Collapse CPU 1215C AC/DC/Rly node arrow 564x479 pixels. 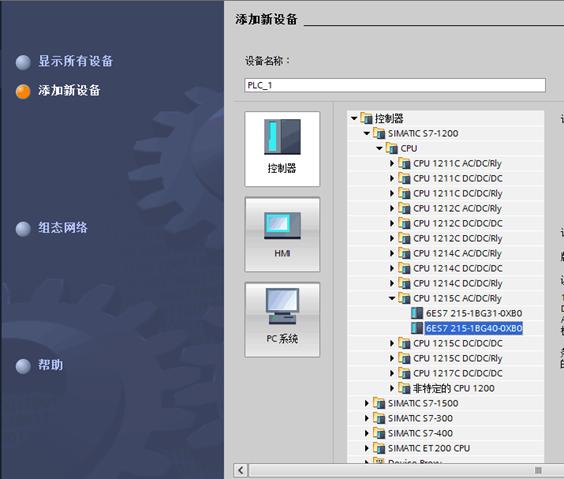pos(392,298)
